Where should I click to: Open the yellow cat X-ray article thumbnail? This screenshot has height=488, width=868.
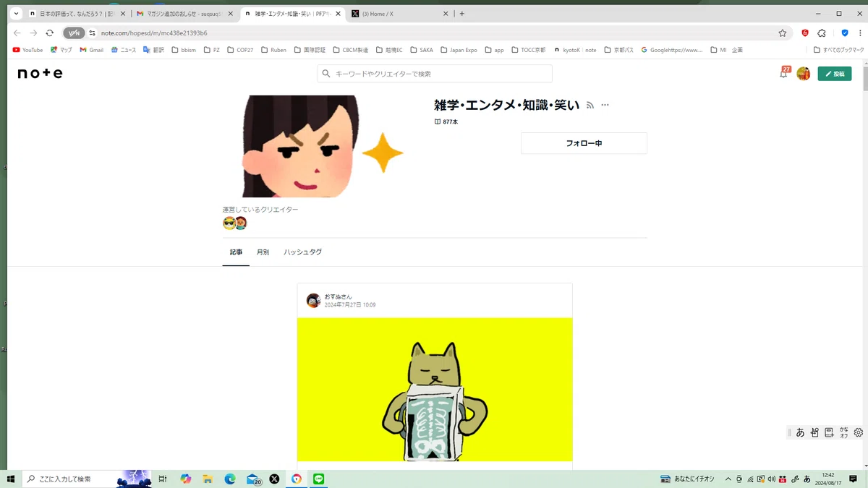[x=435, y=389]
